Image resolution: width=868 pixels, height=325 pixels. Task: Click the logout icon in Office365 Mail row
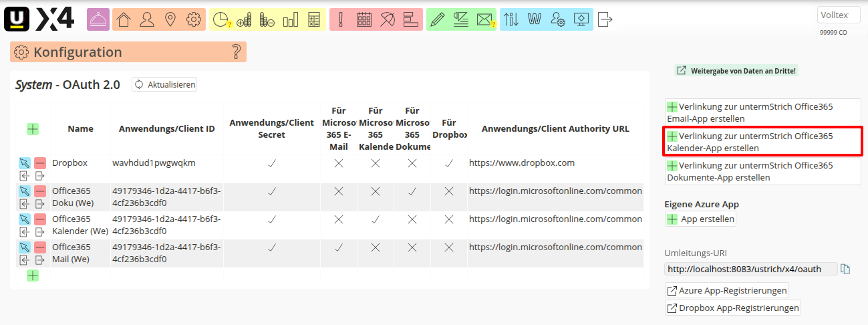[40, 260]
